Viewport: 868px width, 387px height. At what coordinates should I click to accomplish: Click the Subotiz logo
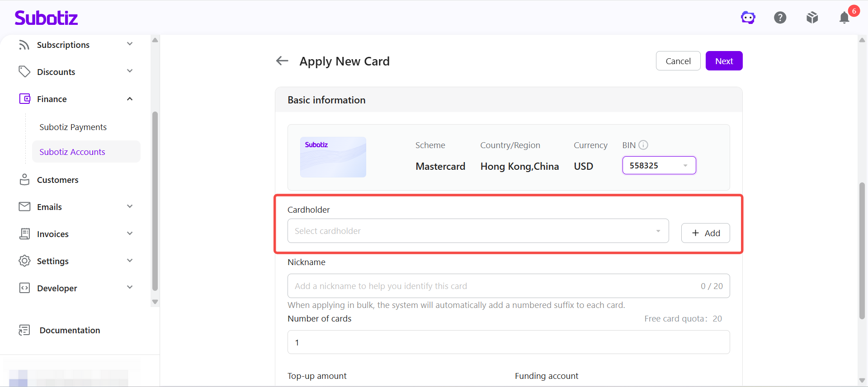(46, 18)
